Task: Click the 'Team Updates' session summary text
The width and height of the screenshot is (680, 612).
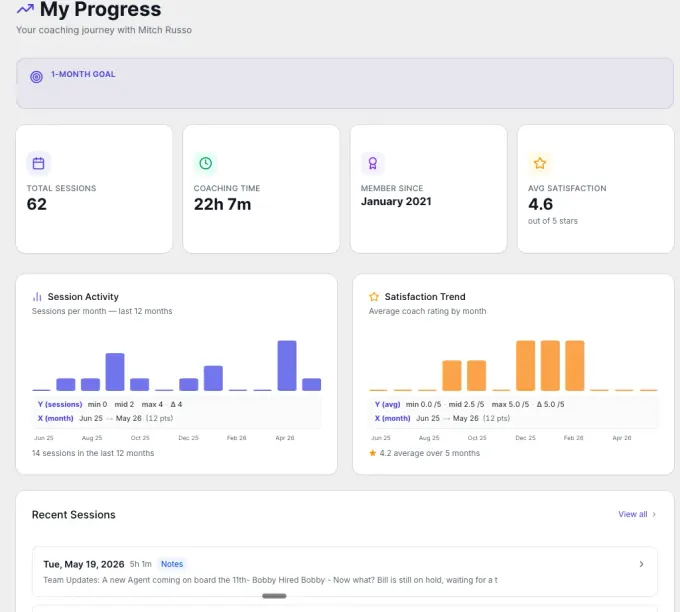Action: click(x=270, y=580)
